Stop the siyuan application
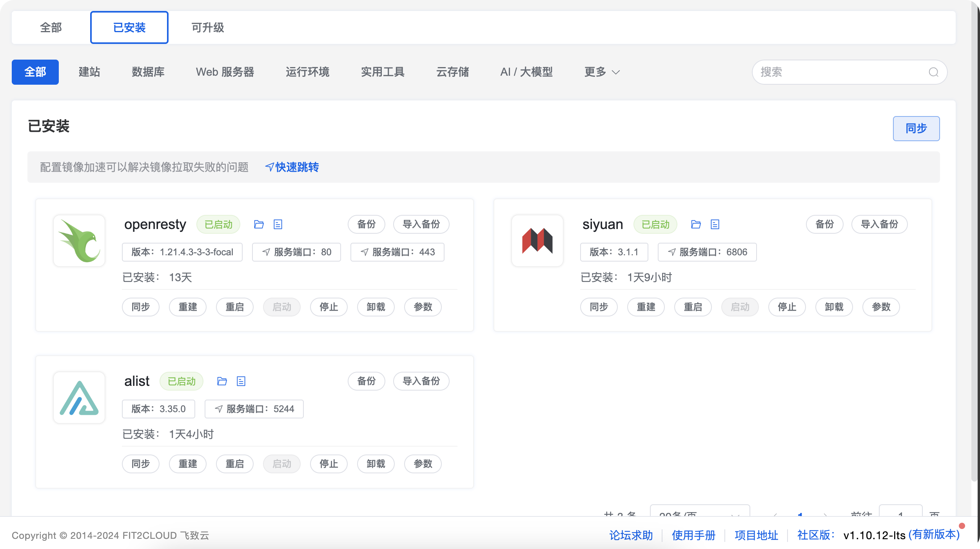 (787, 307)
